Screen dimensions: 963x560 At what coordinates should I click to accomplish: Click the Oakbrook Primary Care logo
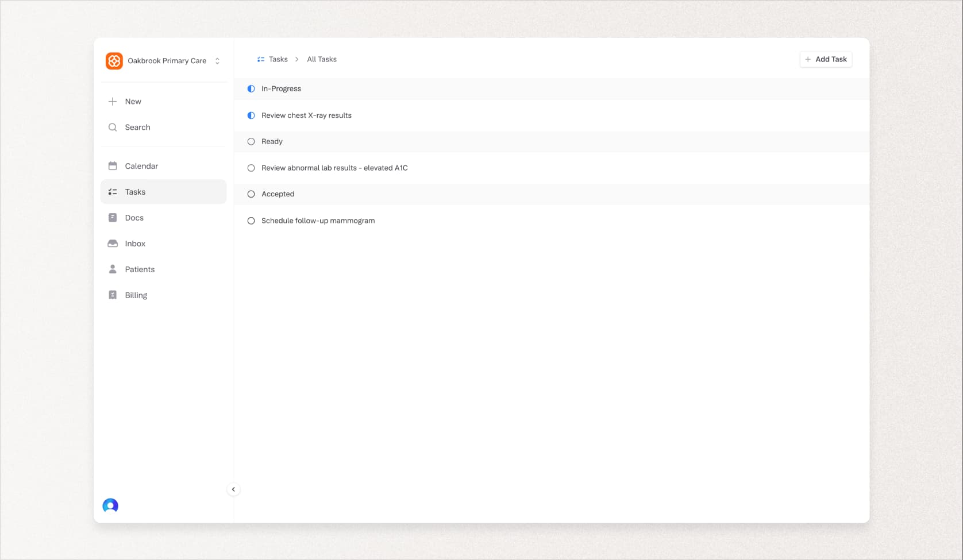(114, 60)
